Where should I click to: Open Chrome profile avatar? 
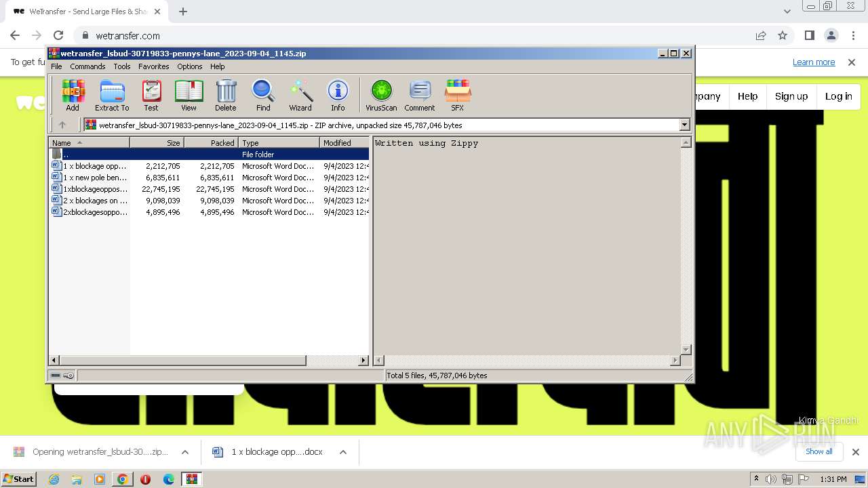click(831, 36)
